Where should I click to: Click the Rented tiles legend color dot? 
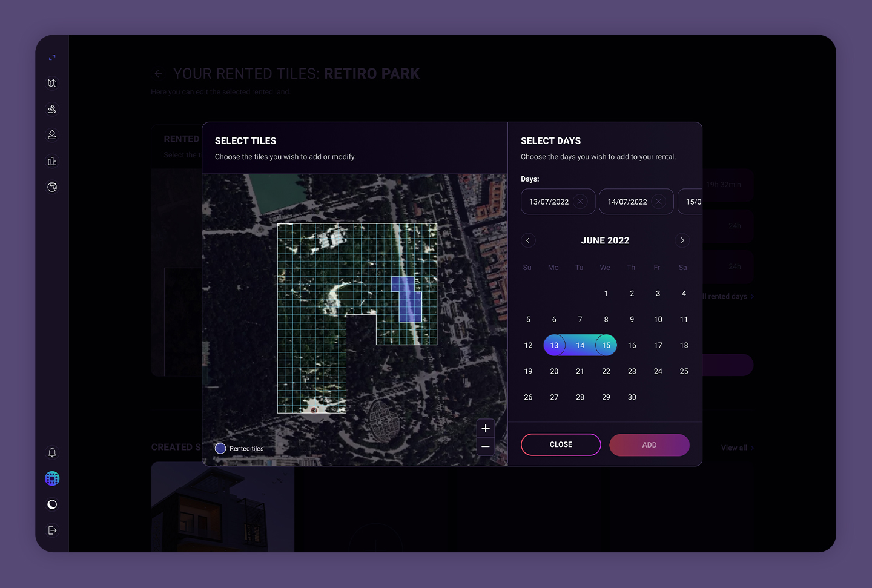[220, 448]
